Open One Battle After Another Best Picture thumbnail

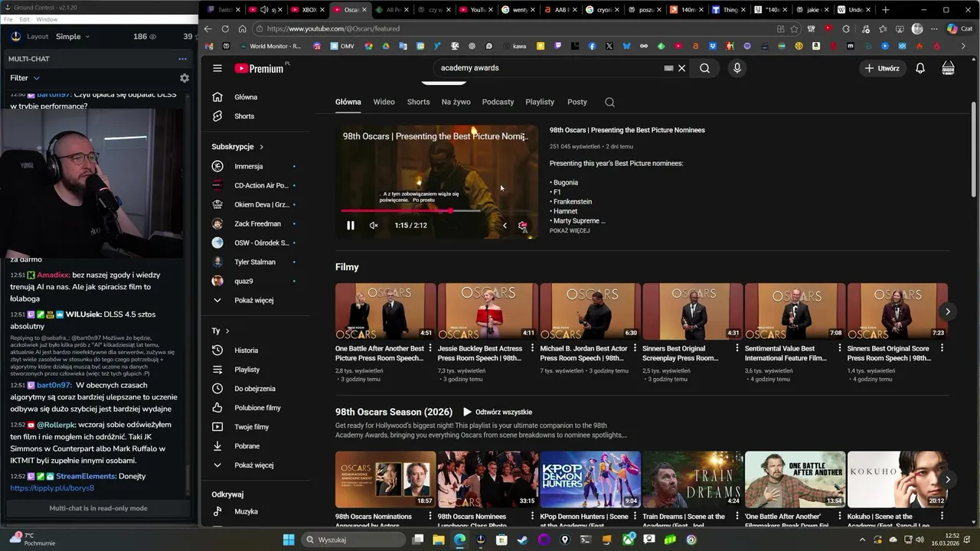click(385, 311)
